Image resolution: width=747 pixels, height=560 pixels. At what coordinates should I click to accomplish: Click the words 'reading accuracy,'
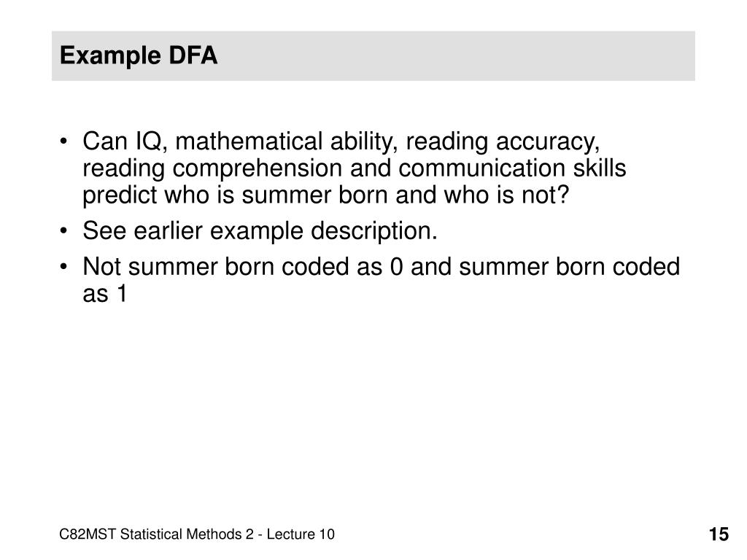pyautogui.click(x=503, y=142)
